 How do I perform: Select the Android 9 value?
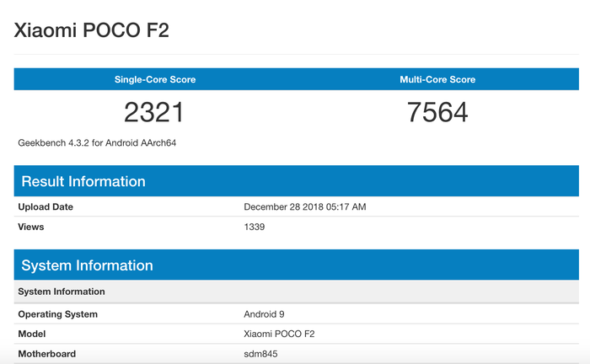point(264,314)
